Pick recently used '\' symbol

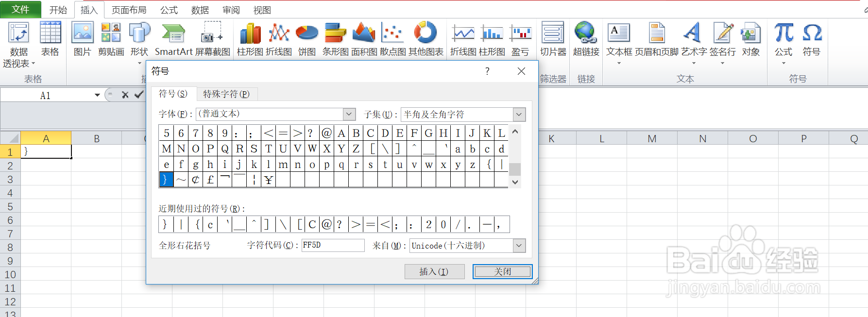coord(283,224)
